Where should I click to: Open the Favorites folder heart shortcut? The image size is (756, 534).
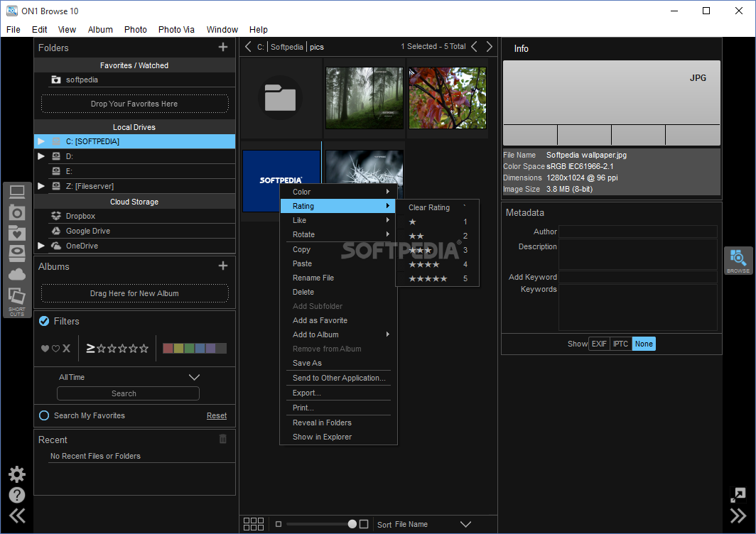click(x=17, y=233)
